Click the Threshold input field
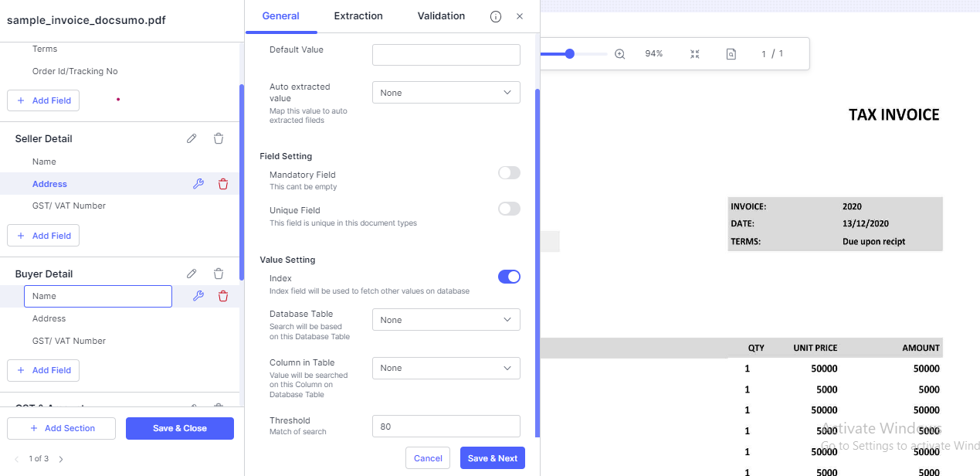 click(x=446, y=426)
